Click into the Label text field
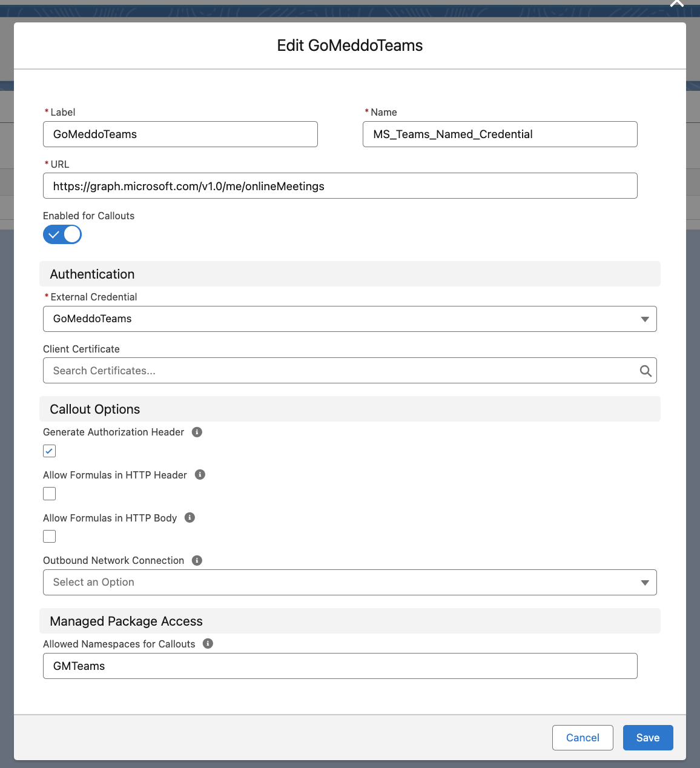This screenshot has width=700, height=768. coord(180,134)
